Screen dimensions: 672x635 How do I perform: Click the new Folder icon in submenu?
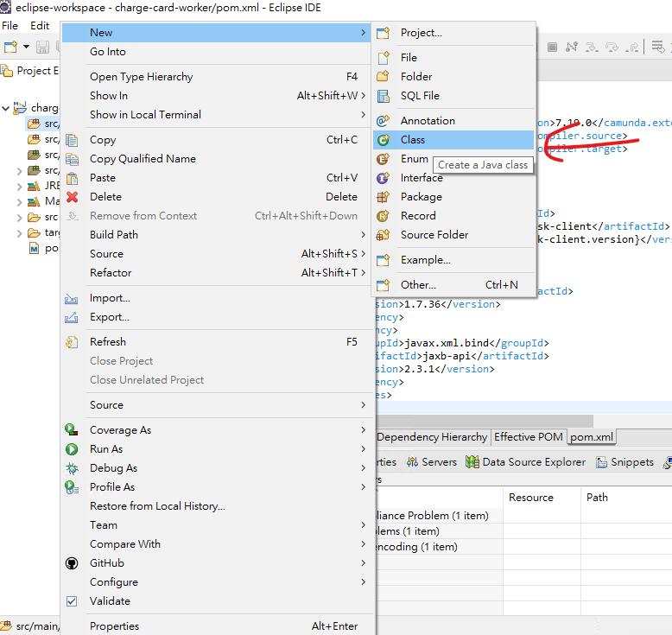(383, 76)
